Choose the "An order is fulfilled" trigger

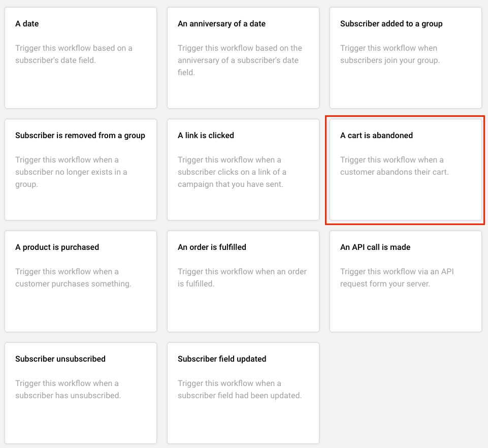tap(243, 281)
